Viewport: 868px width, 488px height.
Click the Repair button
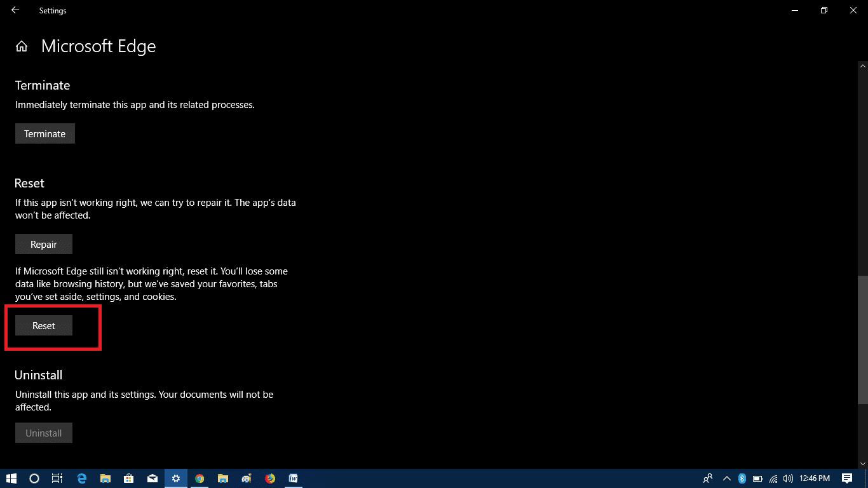point(44,244)
